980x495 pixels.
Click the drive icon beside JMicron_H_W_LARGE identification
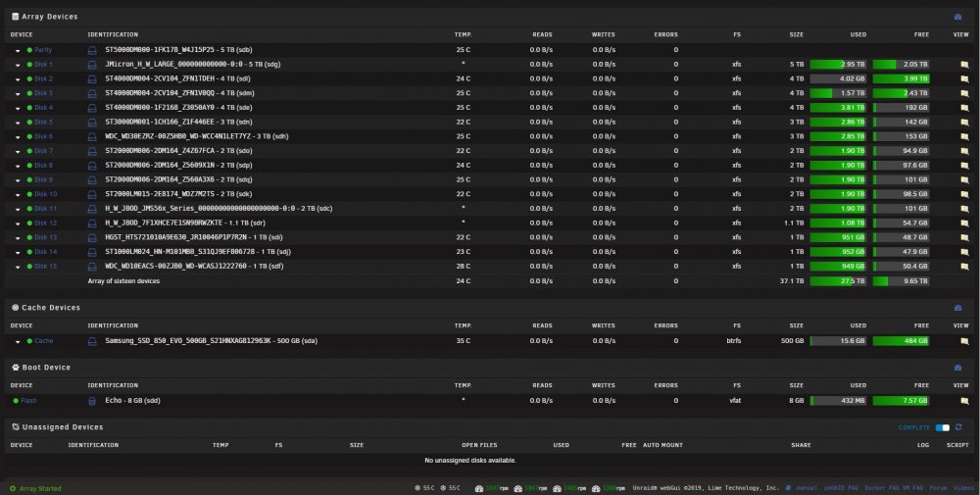92,65
